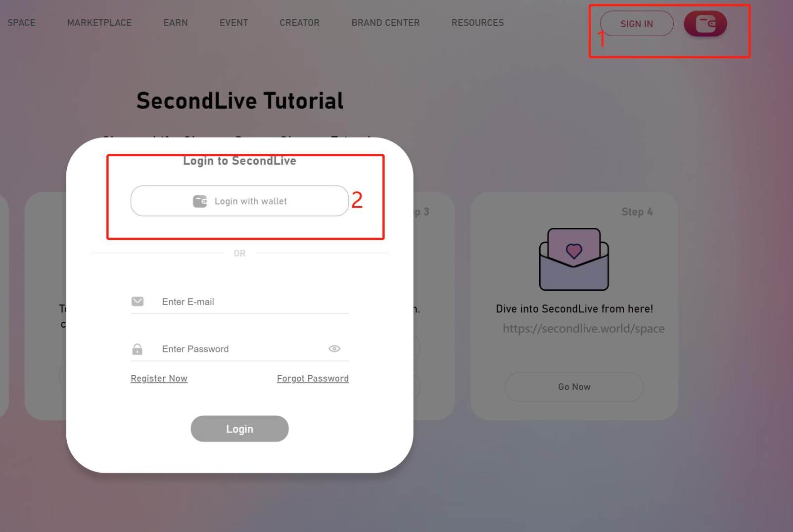793x532 pixels.
Task: Open the SPACE menu item
Action: pos(21,23)
